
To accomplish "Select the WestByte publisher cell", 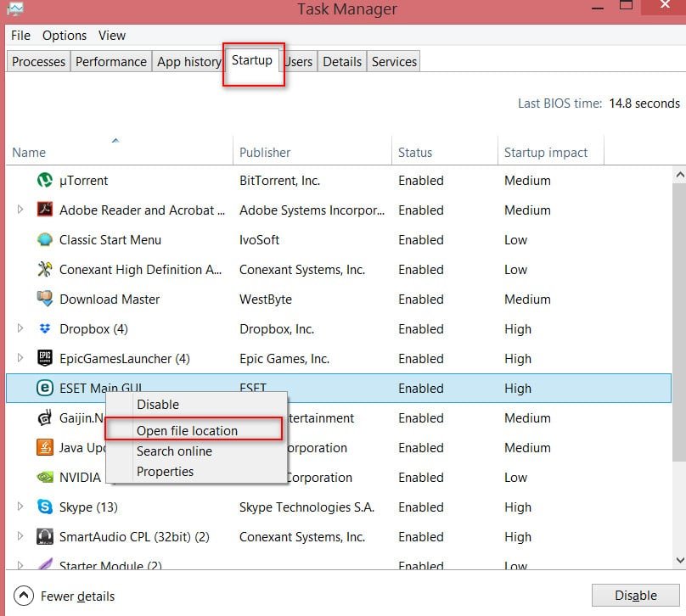I will point(266,299).
